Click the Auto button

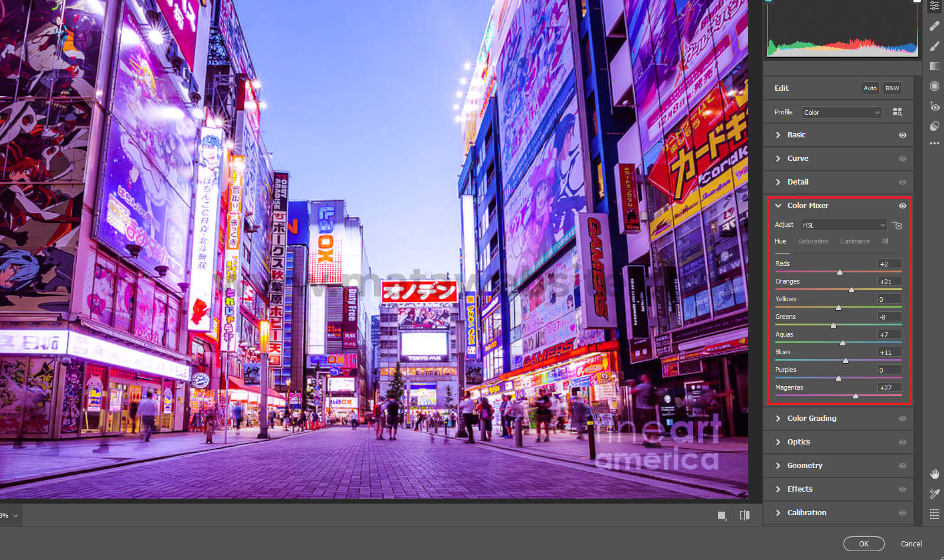click(x=870, y=88)
